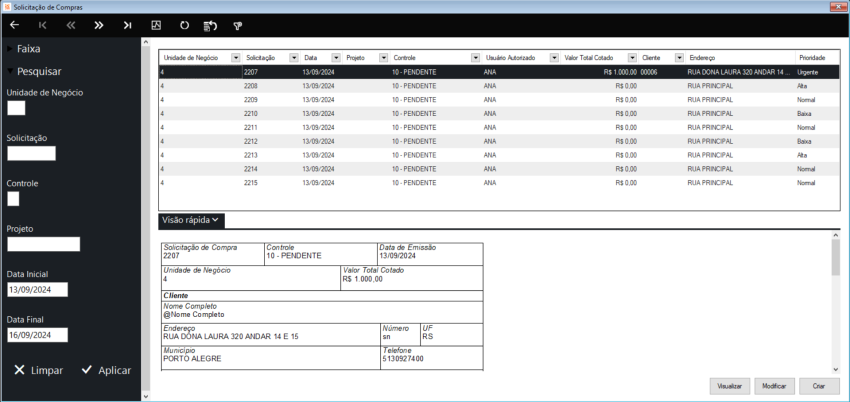The image size is (850, 402).
Task: Click the Solicitação search input field
Action: coord(31,153)
